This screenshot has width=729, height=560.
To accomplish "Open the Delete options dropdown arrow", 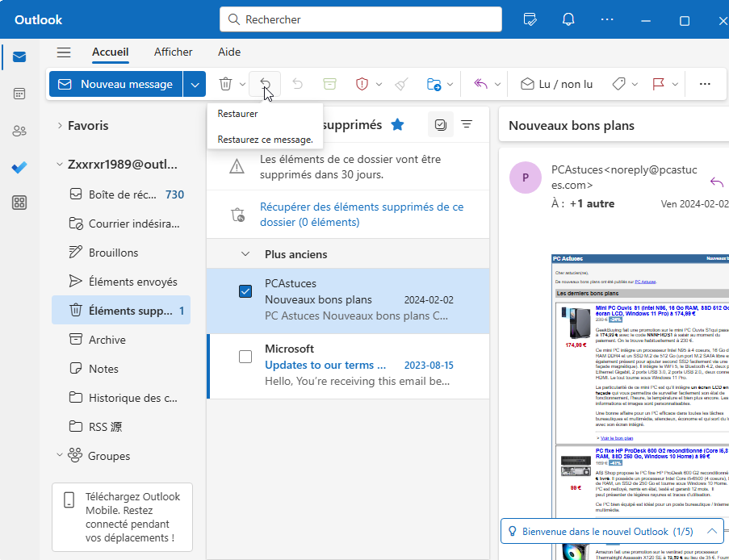I will (x=243, y=84).
